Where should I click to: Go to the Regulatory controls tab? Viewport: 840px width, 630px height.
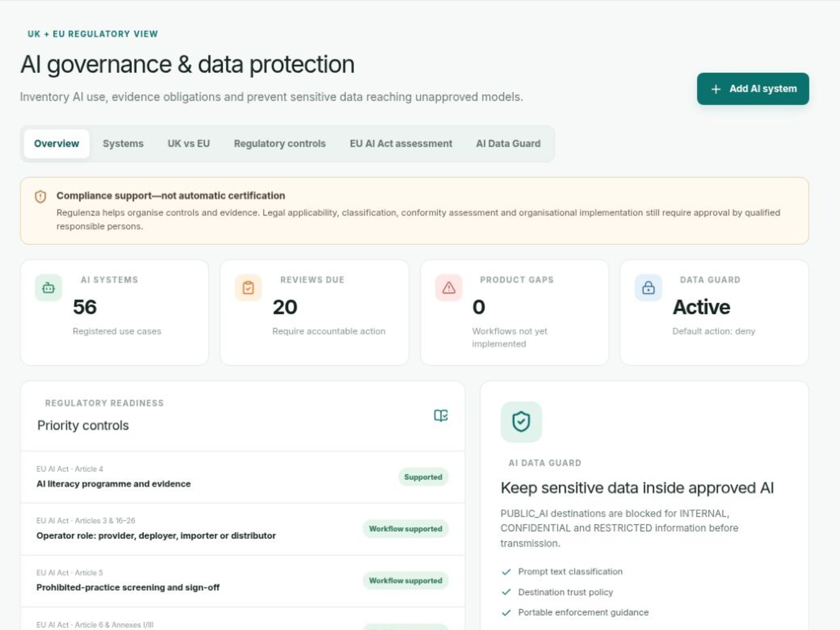tap(280, 144)
